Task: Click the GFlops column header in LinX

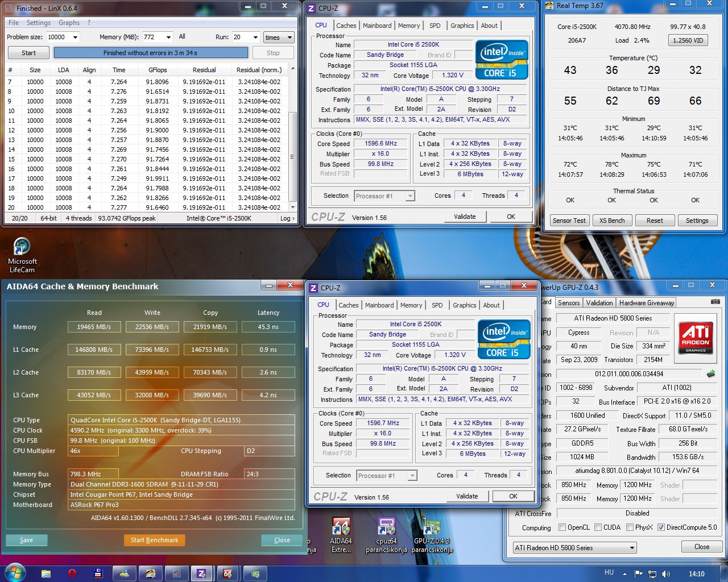Action: [x=158, y=70]
